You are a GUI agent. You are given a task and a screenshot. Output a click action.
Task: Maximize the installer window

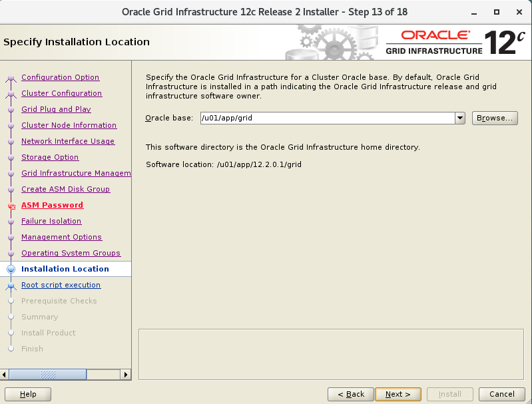[x=496, y=12]
